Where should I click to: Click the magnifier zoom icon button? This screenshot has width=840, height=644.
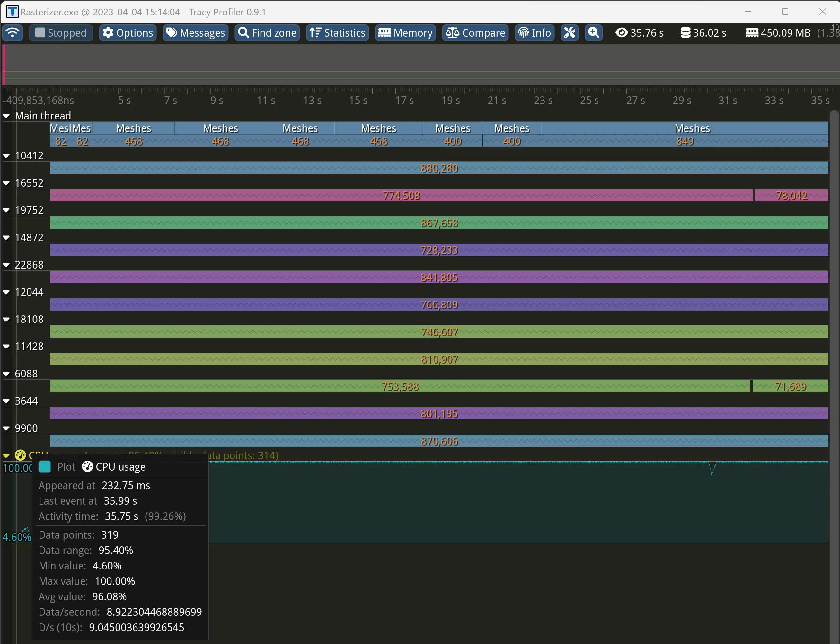pos(594,32)
